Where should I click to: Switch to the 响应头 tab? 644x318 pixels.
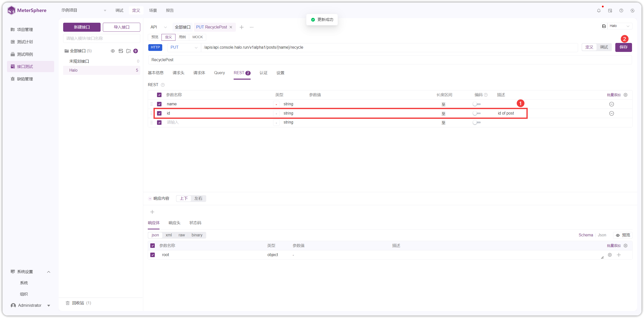tap(174, 223)
